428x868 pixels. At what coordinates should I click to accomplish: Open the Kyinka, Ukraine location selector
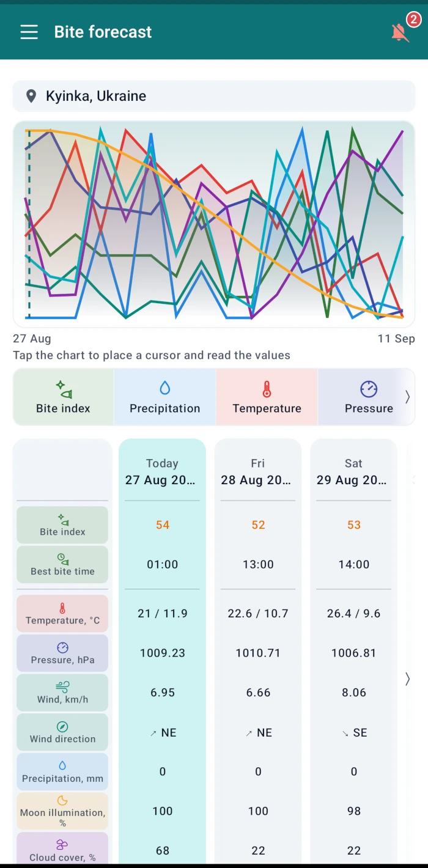214,96
